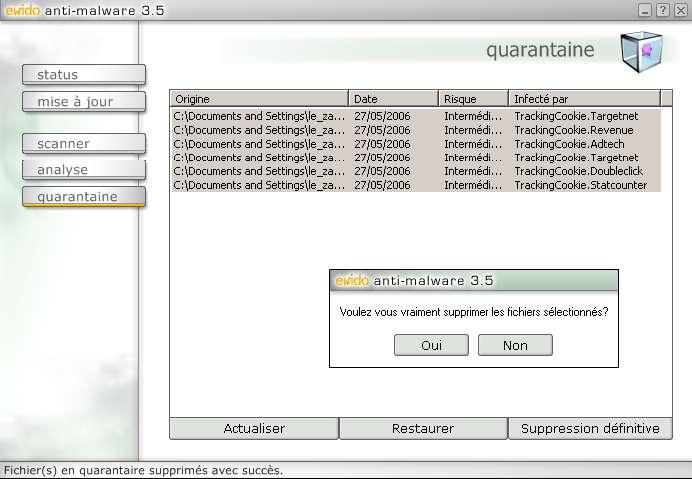Select the TrackingCookie.Revenue row
Viewport: 692px width, 479px height.
coord(416,130)
